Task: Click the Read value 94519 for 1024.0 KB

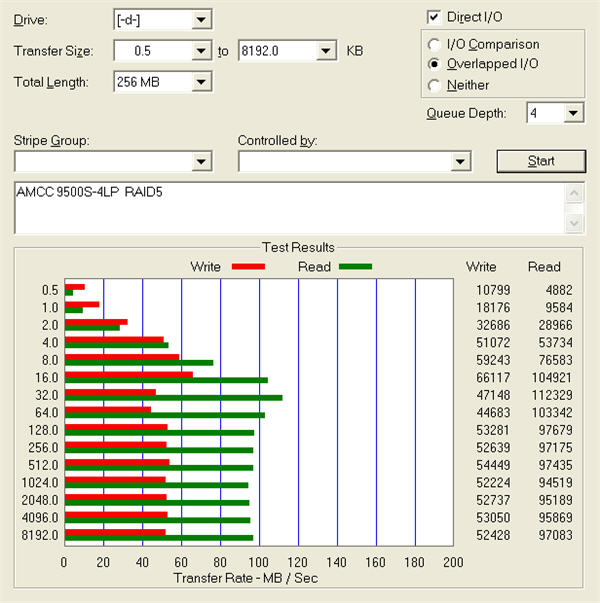Action: point(555,483)
